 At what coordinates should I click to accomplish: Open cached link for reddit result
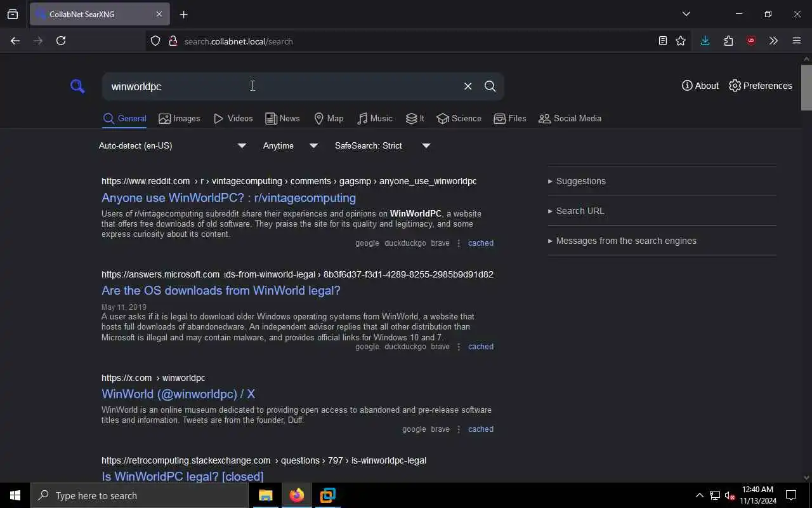tap(480, 243)
